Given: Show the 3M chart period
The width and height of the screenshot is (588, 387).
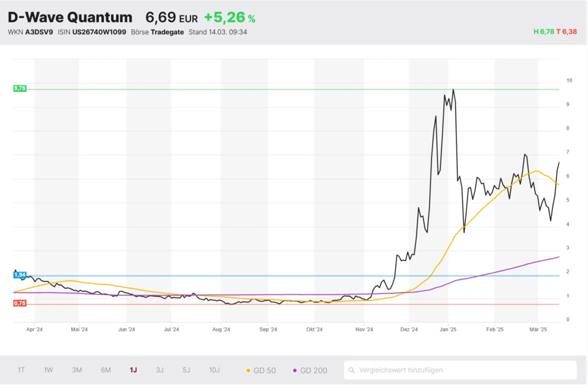Looking at the screenshot, I should click(77, 370).
